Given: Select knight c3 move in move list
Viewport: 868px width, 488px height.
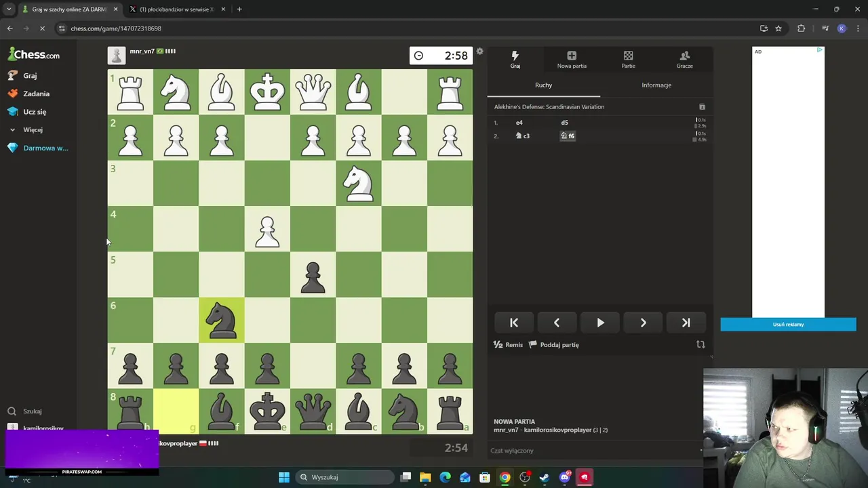Looking at the screenshot, I should [522, 136].
